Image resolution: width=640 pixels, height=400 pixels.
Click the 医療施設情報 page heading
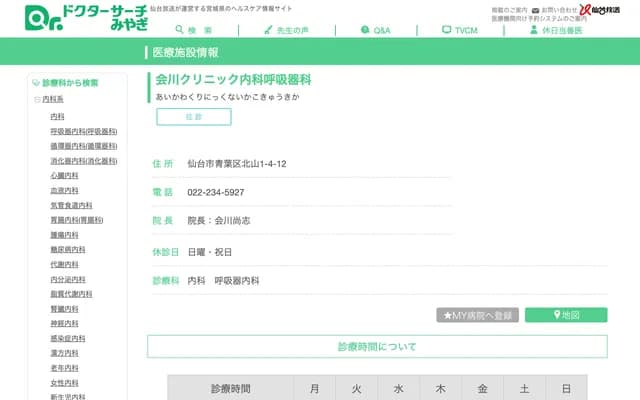click(185, 52)
